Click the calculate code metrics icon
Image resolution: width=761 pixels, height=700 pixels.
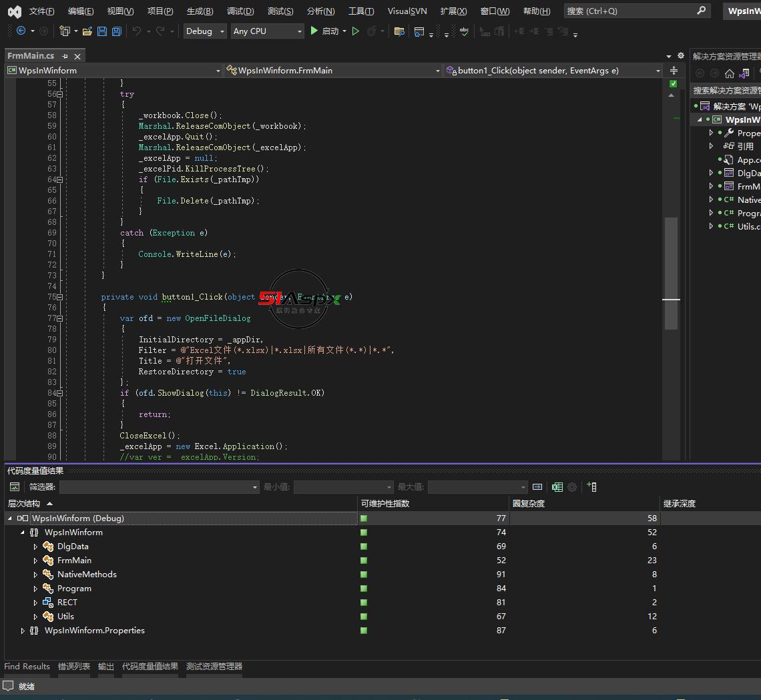(15, 487)
